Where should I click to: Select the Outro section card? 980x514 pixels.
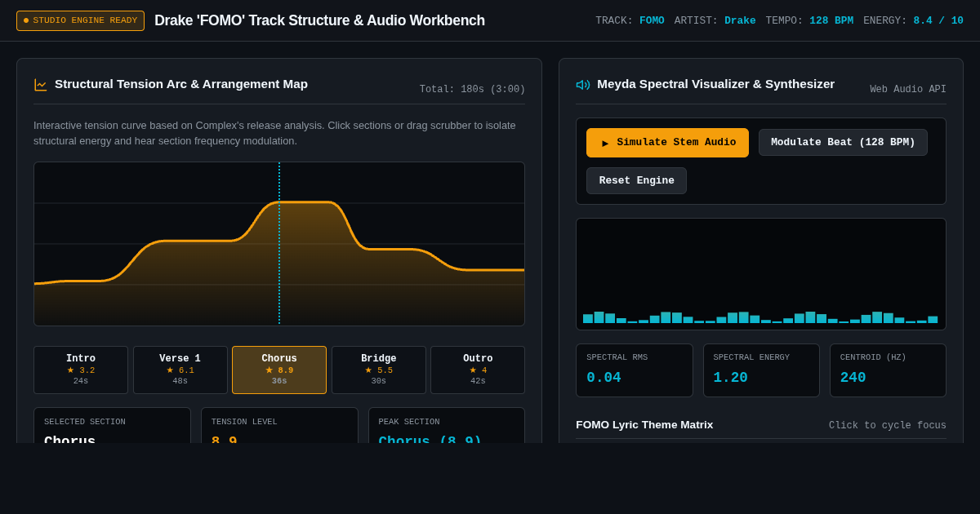478,370
